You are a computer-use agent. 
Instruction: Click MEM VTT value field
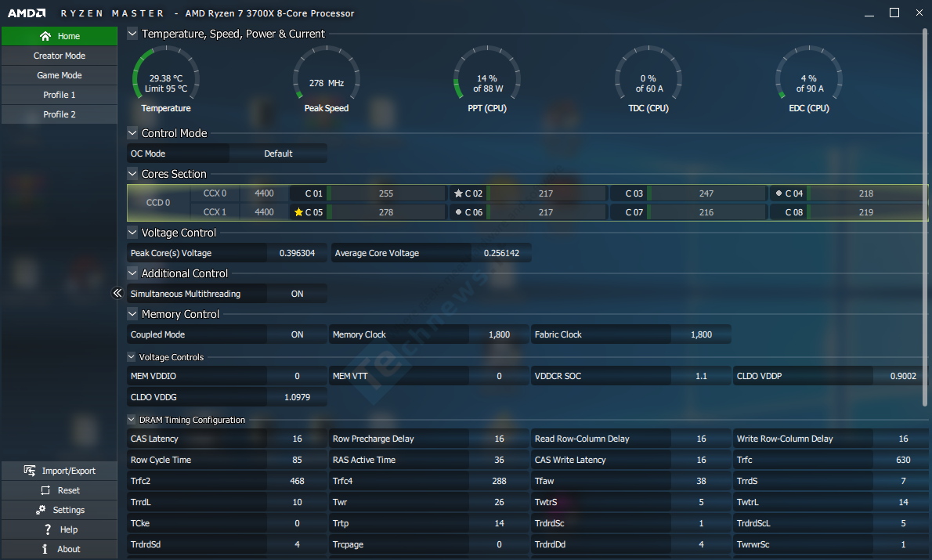click(x=500, y=376)
